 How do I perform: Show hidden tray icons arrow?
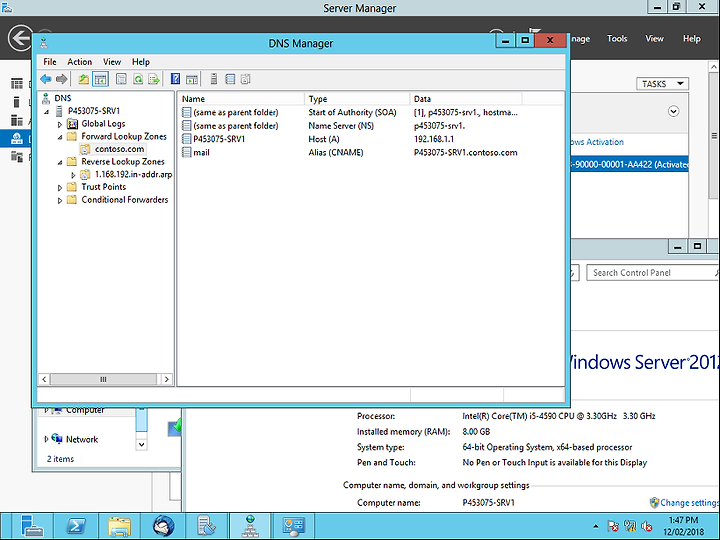(x=596, y=526)
